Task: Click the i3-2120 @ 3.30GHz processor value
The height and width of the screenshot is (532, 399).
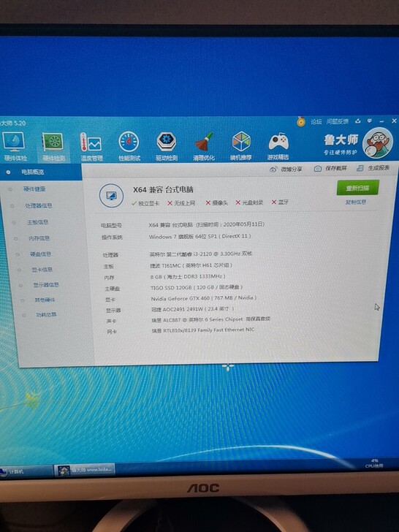Action: pyautogui.click(x=201, y=254)
